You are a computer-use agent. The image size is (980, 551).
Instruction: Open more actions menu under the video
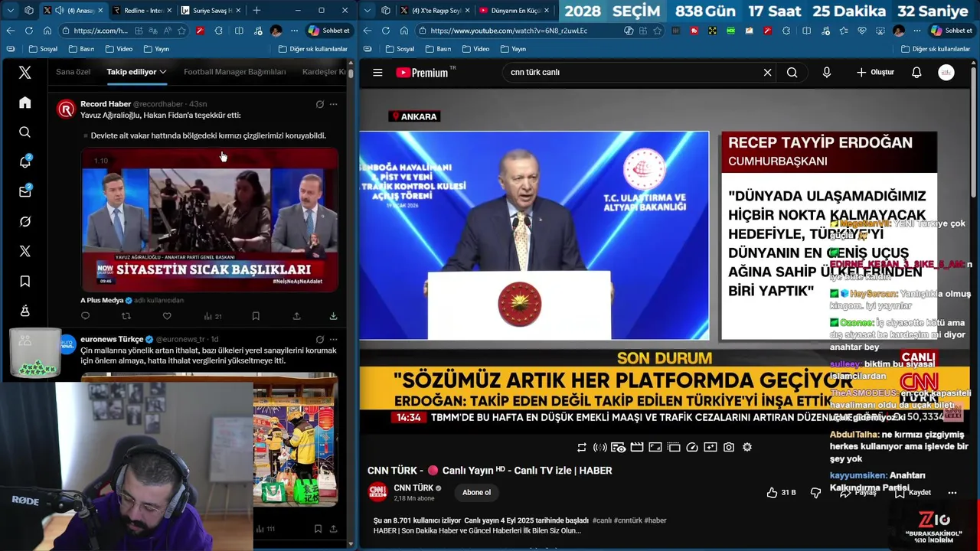952,493
